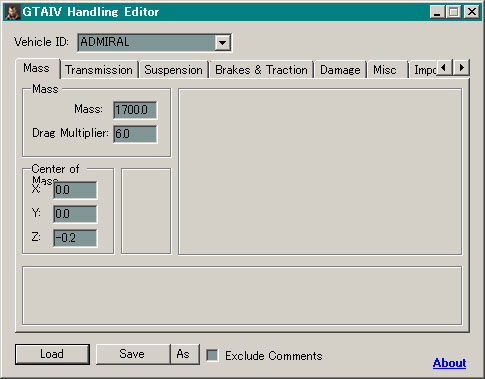
Task: Maximize the Handling Editor window
Action: point(454,12)
